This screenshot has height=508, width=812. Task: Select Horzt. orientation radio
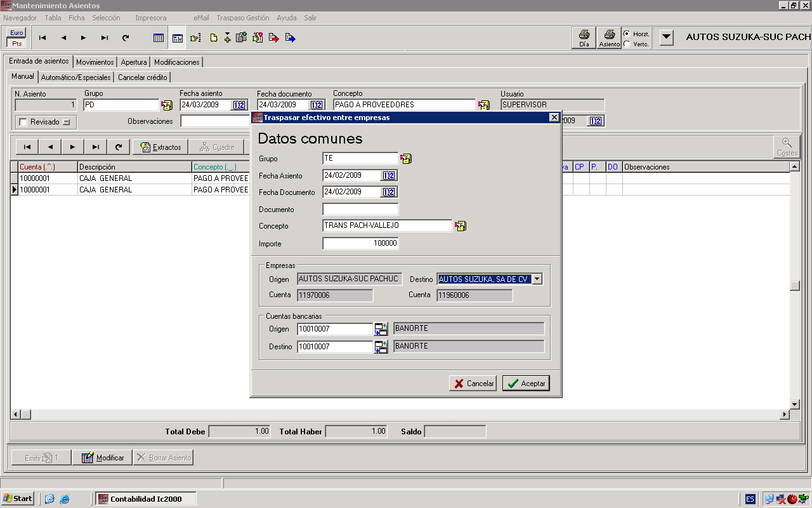pyautogui.click(x=627, y=34)
